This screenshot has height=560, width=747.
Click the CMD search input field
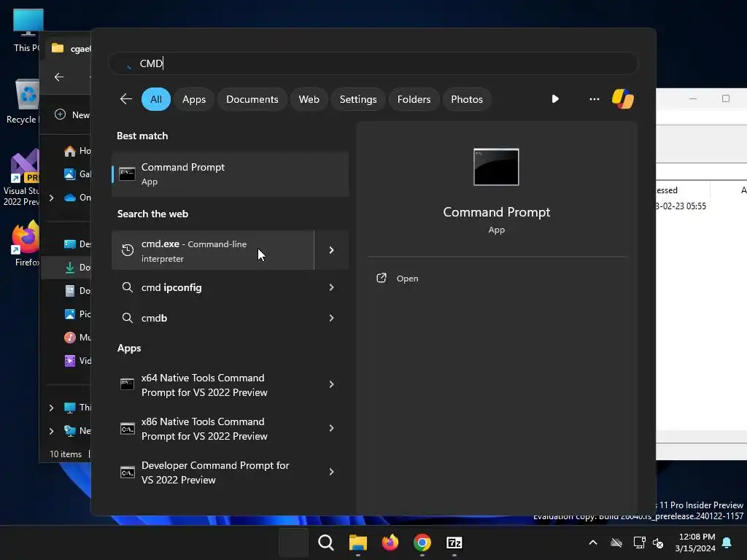[x=373, y=63]
